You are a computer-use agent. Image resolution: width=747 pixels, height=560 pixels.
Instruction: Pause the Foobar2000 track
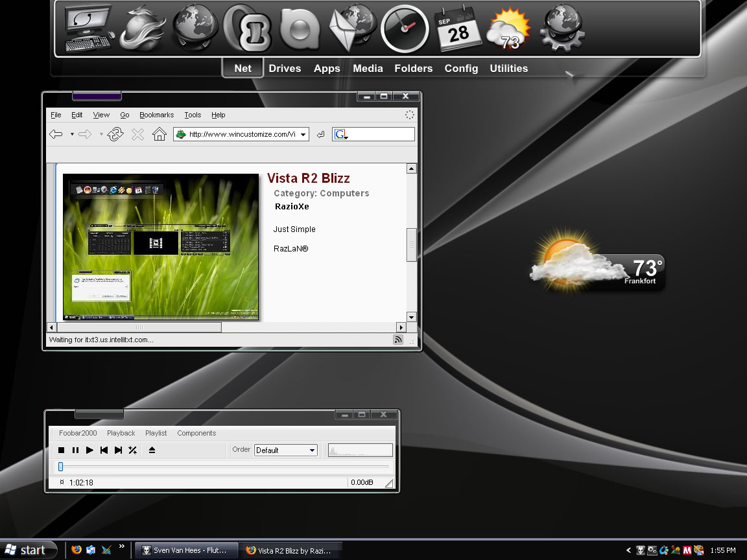point(75,450)
